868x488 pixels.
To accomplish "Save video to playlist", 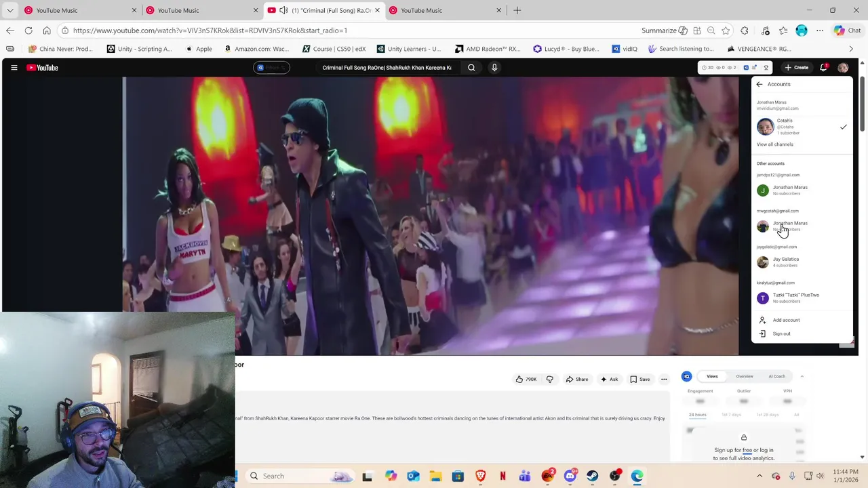I will [x=640, y=380].
